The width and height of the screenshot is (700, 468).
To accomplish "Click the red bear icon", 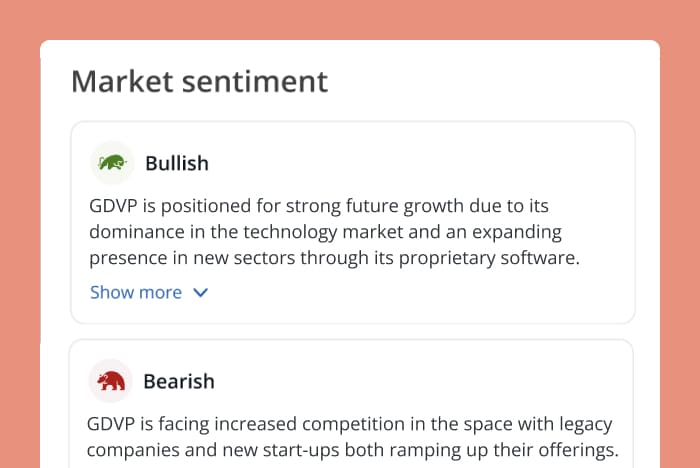I will click(111, 381).
